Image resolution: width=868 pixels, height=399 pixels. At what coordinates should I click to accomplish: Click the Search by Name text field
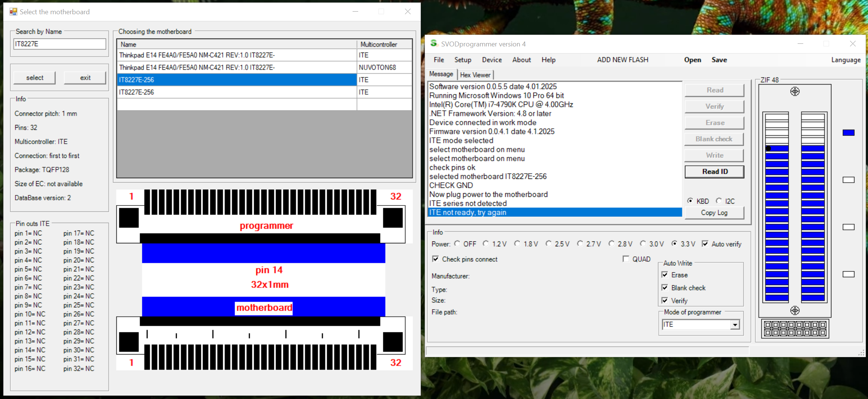click(60, 44)
